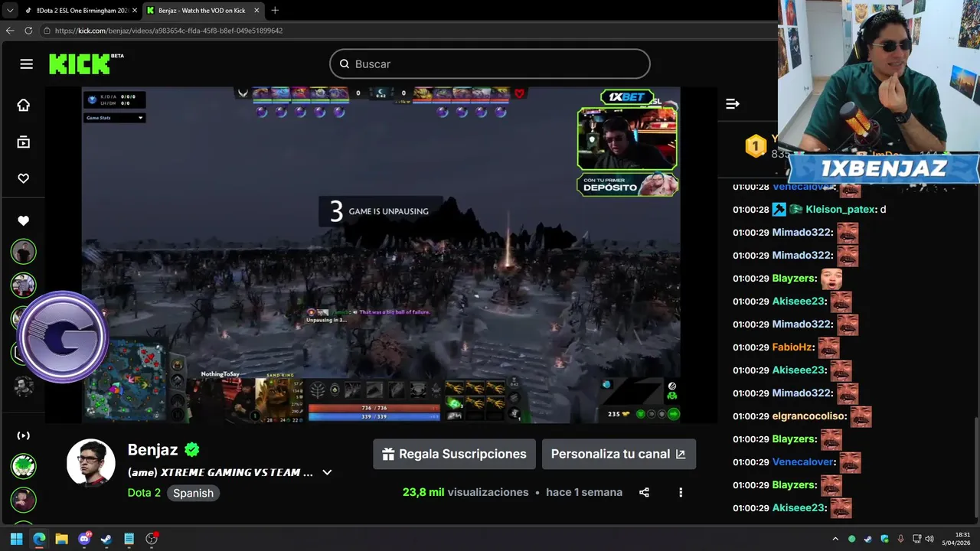
Task: Open Notepad app from taskbar
Action: pos(129,539)
